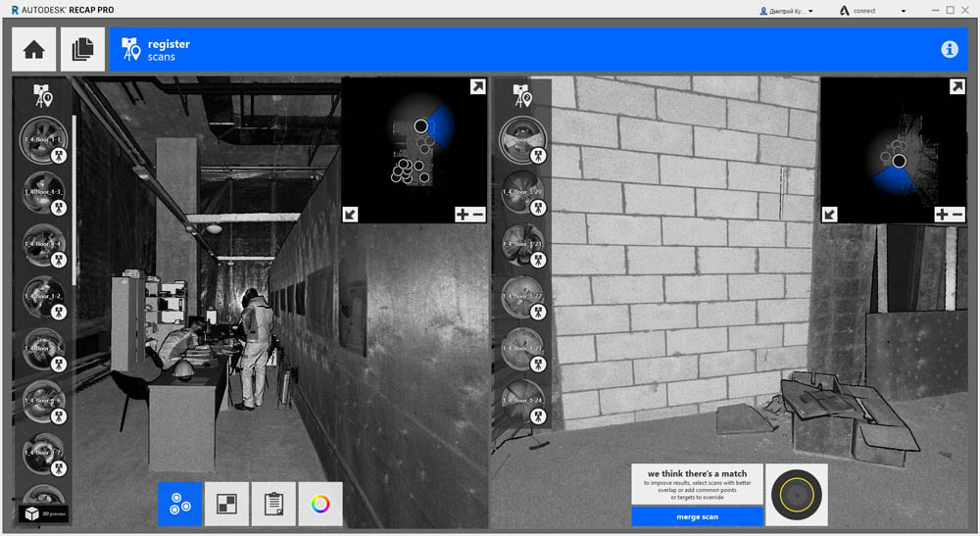Screen dimensions: 980x536
Task: Expand the left minimap with top-right arrow
Action: click(477, 87)
